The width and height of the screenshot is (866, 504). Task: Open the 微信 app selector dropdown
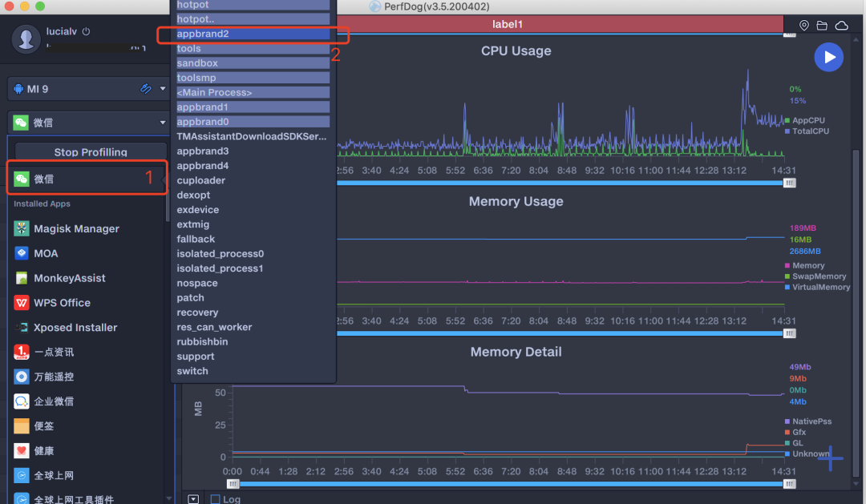point(163,123)
